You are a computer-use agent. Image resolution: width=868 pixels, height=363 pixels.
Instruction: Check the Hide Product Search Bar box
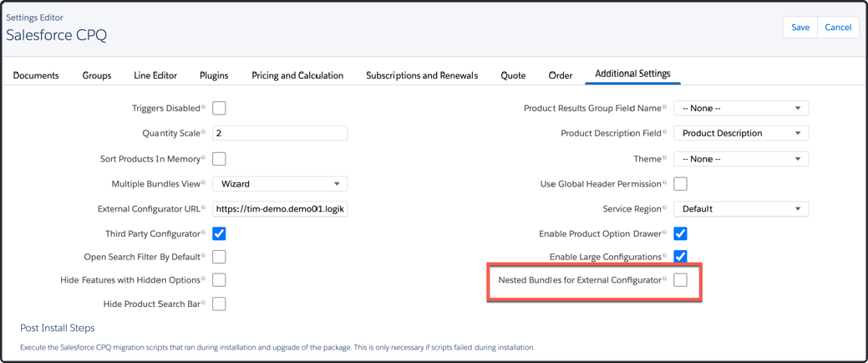point(219,304)
